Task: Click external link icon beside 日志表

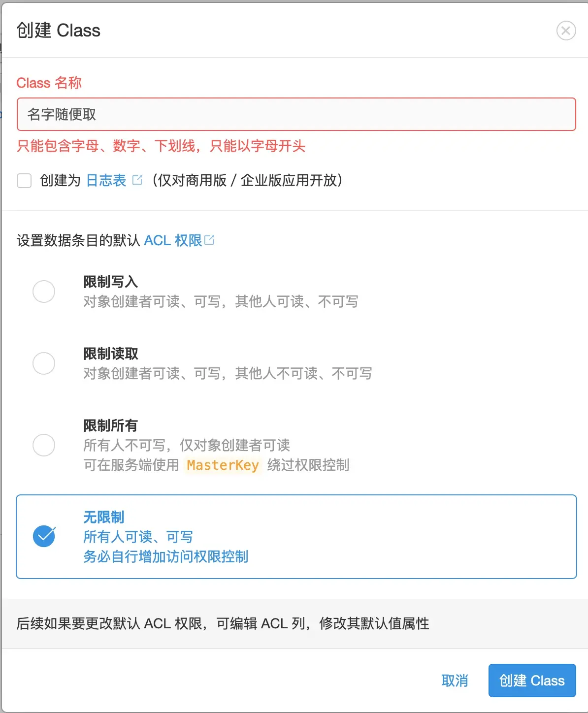Action: pos(137,180)
